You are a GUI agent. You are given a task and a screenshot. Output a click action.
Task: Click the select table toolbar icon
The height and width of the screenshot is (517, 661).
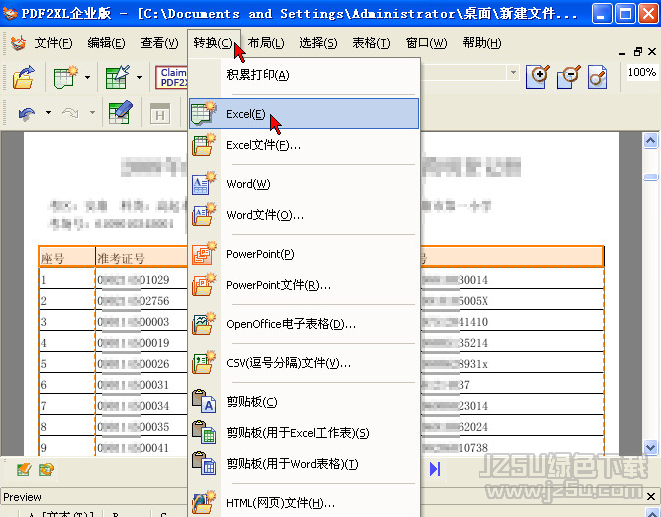click(x=118, y=77)
